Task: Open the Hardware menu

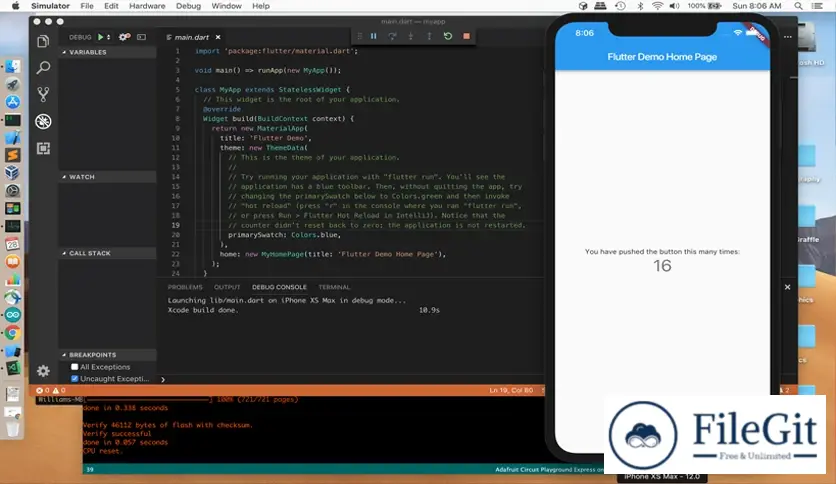Action: tap(147, 6)
